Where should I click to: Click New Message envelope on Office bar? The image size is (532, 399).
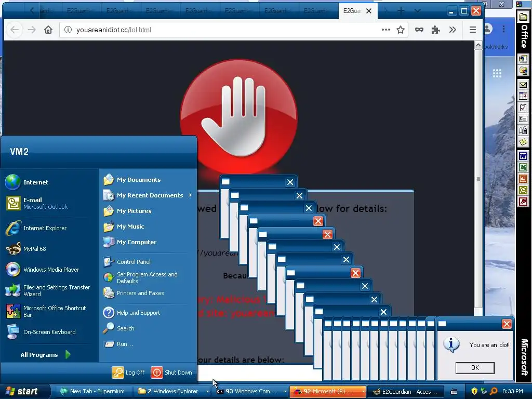(523, 85)
